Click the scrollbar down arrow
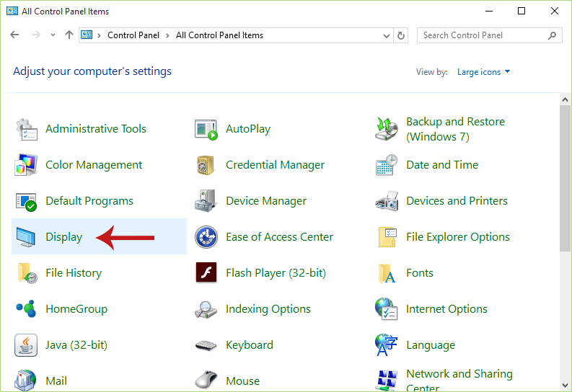Screen dimensions: 572x392 (x=565, y=386)
